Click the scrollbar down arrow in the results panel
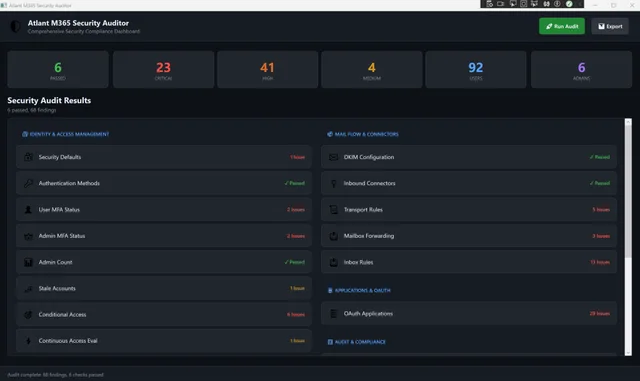This screenshot has height=381, width=640. pos(628,352)
